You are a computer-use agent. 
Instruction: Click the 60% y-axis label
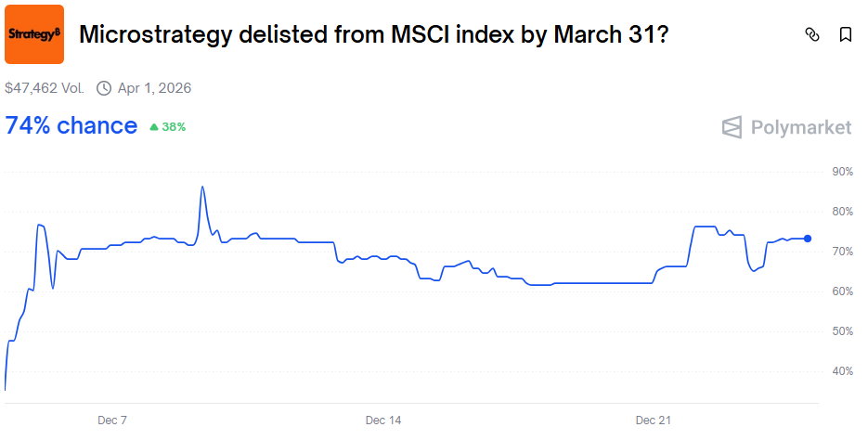(x=842, y=291)
